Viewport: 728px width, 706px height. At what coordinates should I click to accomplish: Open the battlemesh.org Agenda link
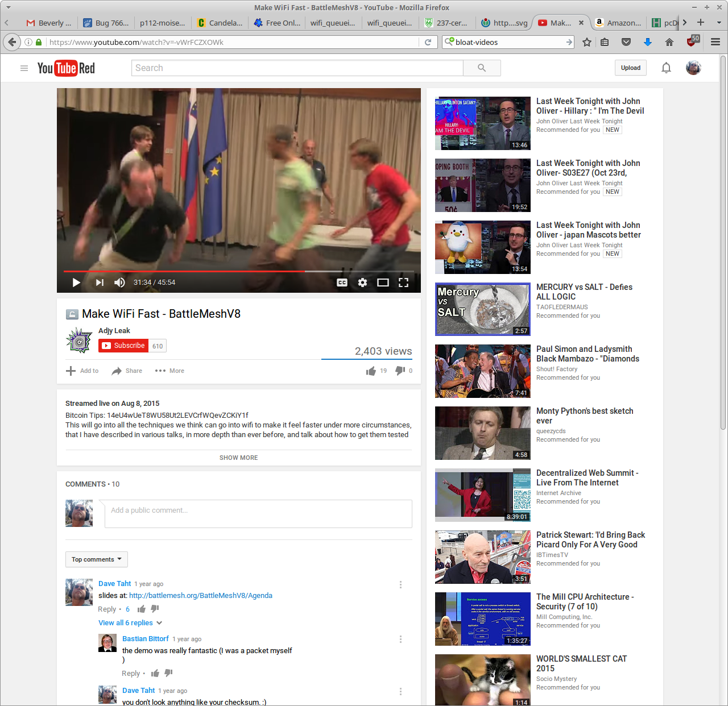[200, 596]
